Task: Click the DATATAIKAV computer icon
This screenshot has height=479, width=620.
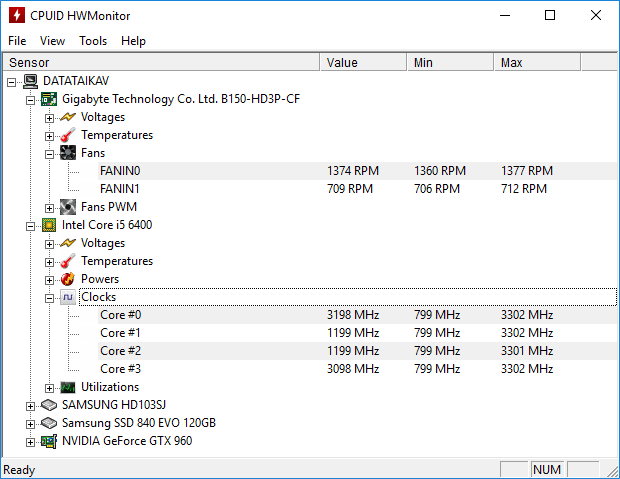Action: [x=30, y=81]
